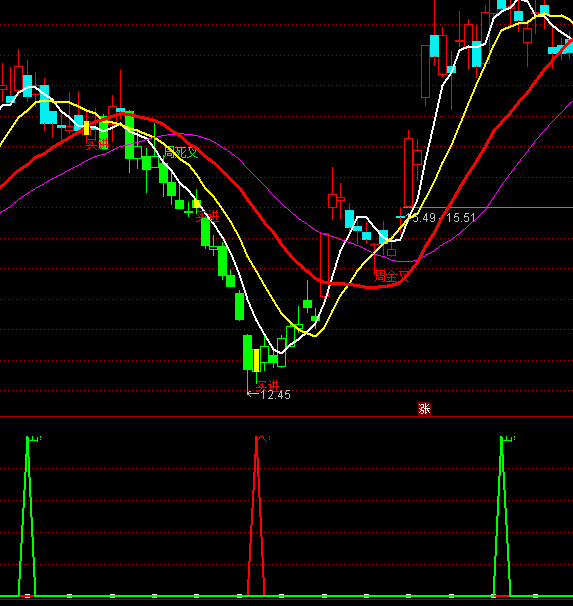Viewport: 573px width, 606px height.
Task: Select the tall red candle left of 周金叉
Action: pos(324,264)
